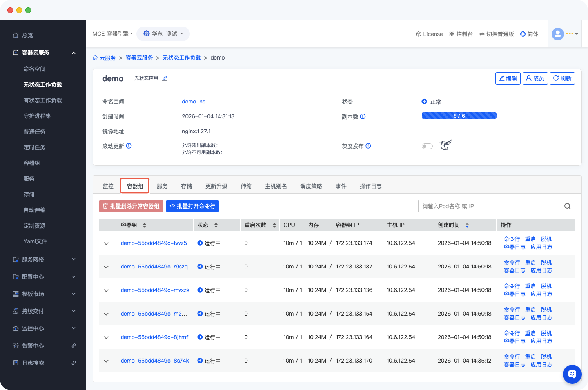Click the info icon next to 滚动更新
The height and width of the screenshot is (390, 588).
tap(129, 146)
